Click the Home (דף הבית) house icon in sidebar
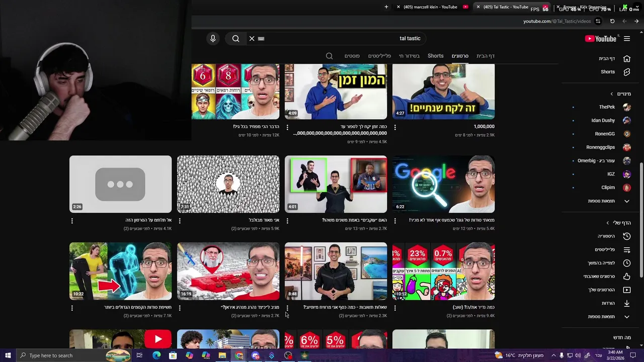 pyautogui.click(x=627, y=58)
